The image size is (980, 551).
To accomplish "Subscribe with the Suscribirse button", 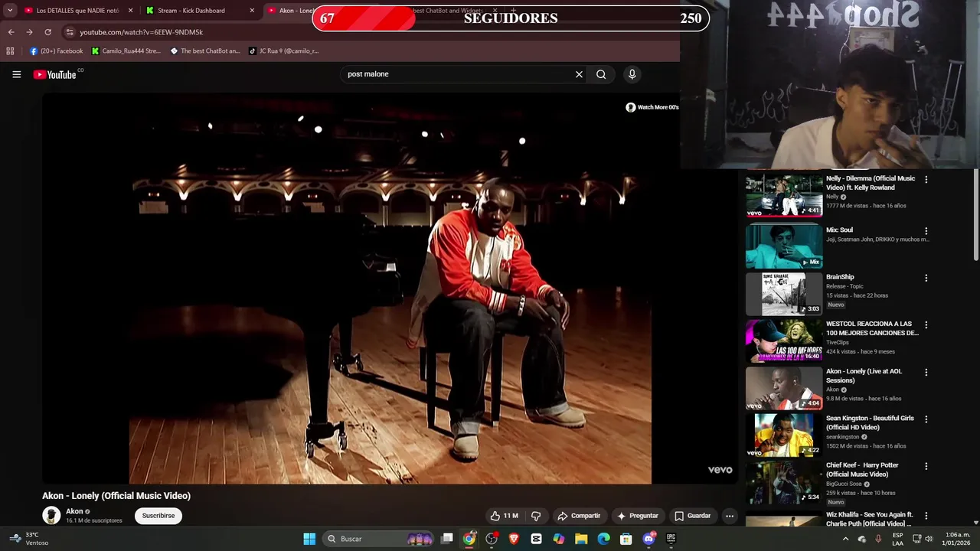I will (x=158, y=516).
